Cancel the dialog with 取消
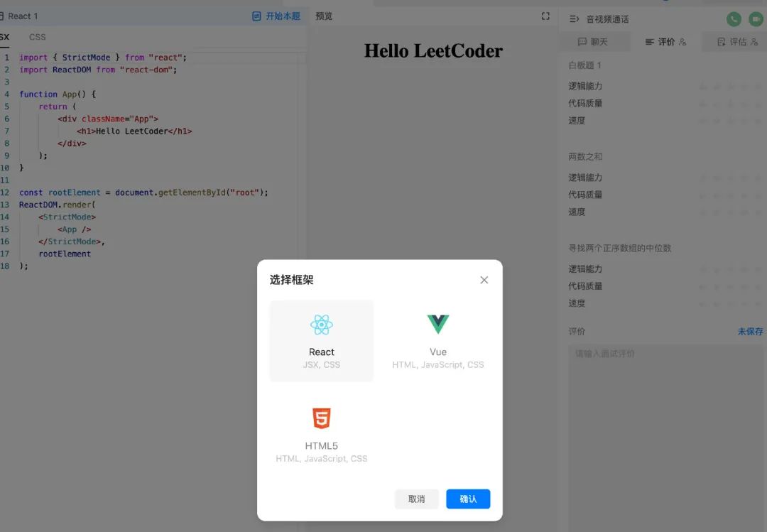 pyautogui.click(x=416, y=499)
